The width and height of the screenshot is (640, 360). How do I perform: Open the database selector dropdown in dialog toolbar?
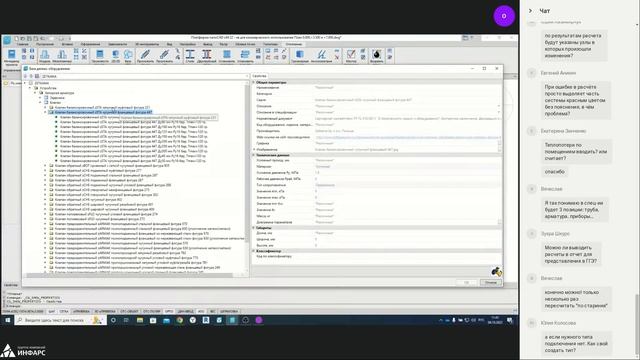pyautogui.click(x=247, y=76)
